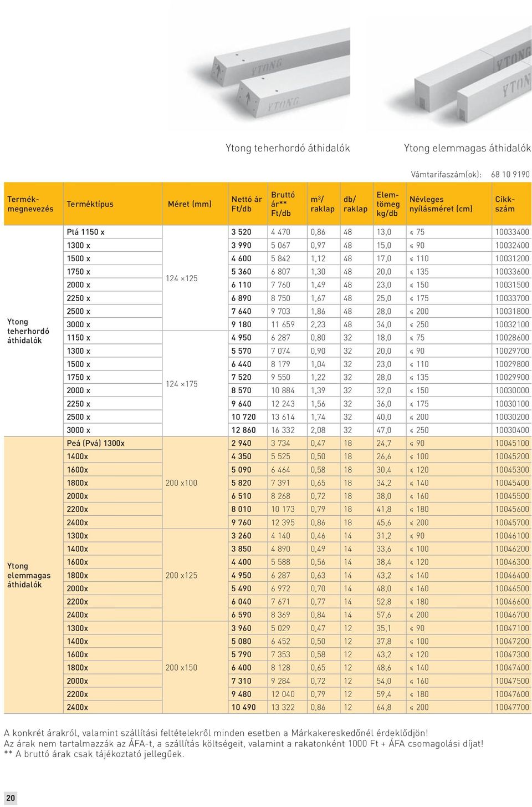Click the 'db/raklap' column header
The image size is (532, 807).
(x=355, y=204)
